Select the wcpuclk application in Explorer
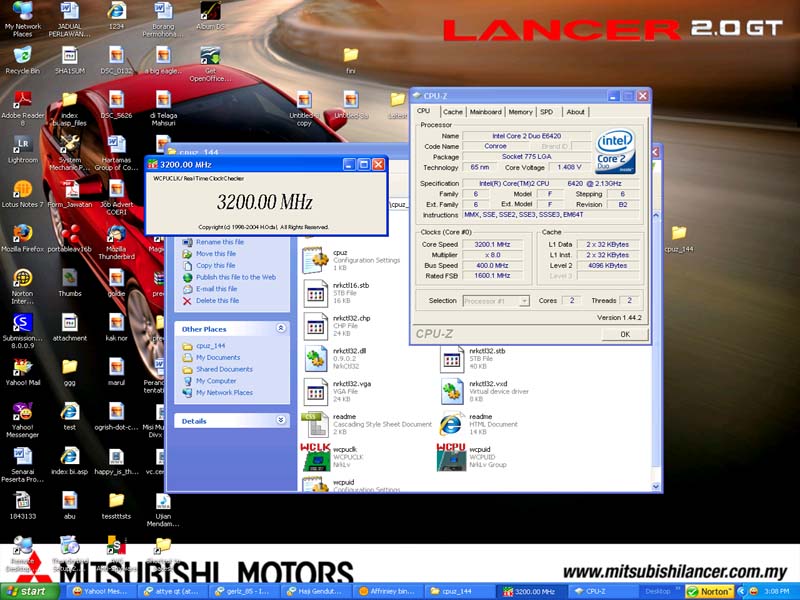800x600 pixels. click(334, 457)
